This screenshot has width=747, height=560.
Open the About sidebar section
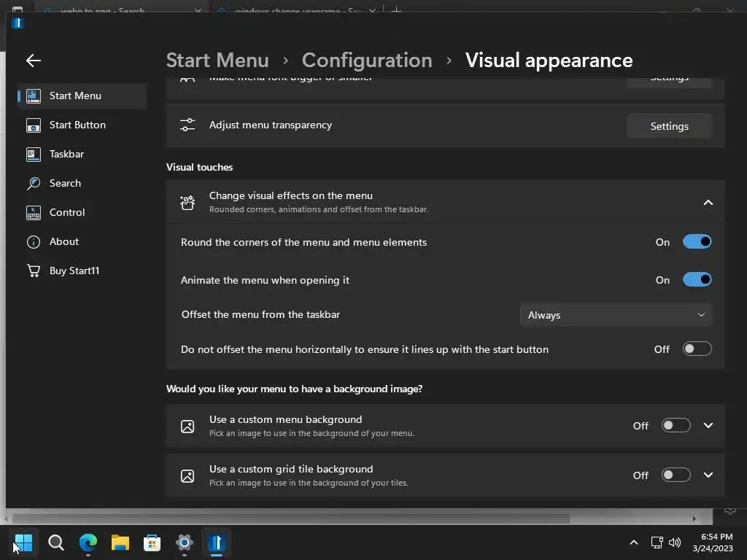tap(82, 241)
